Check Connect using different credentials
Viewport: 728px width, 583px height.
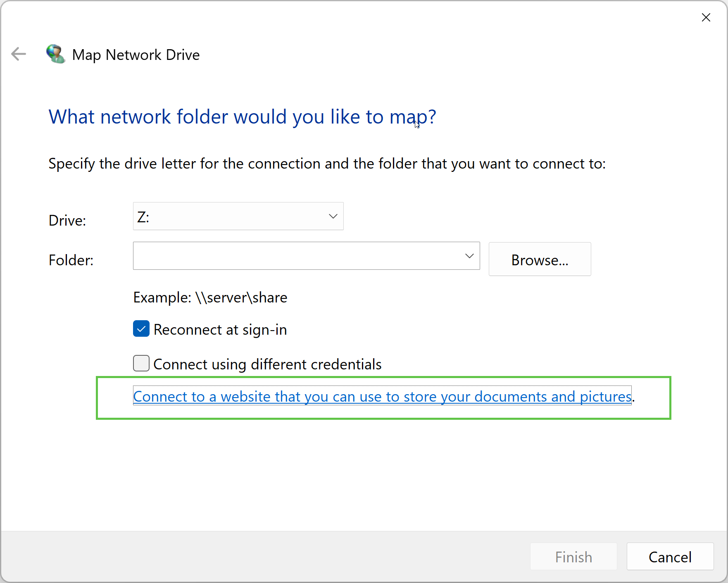pos(141,364)
